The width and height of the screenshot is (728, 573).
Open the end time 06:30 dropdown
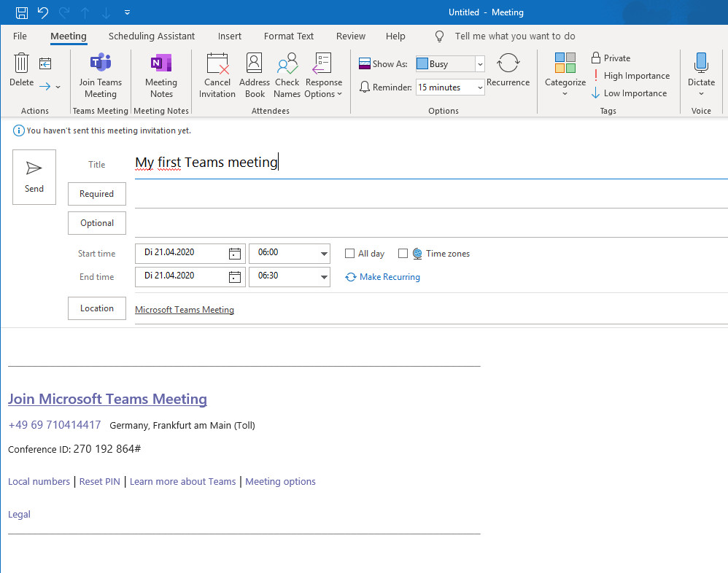point(324,277)
